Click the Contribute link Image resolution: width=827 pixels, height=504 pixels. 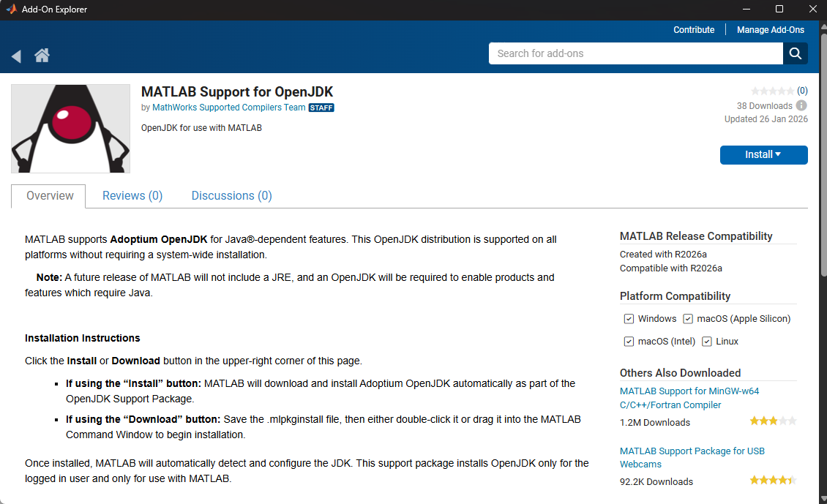coord(693,30)
